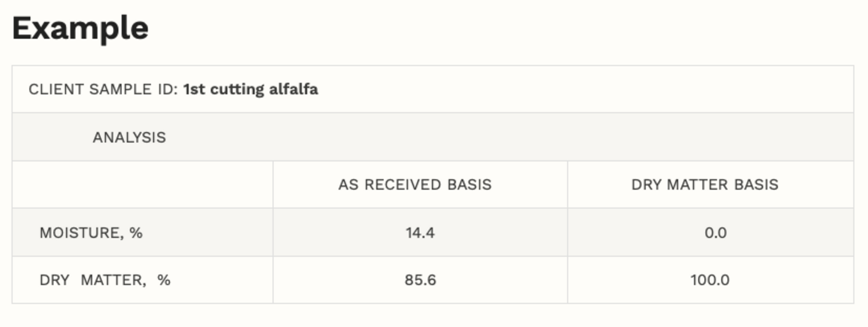
Task: Click the DRY MATTER BASIS column header
Action: point(705,185)
